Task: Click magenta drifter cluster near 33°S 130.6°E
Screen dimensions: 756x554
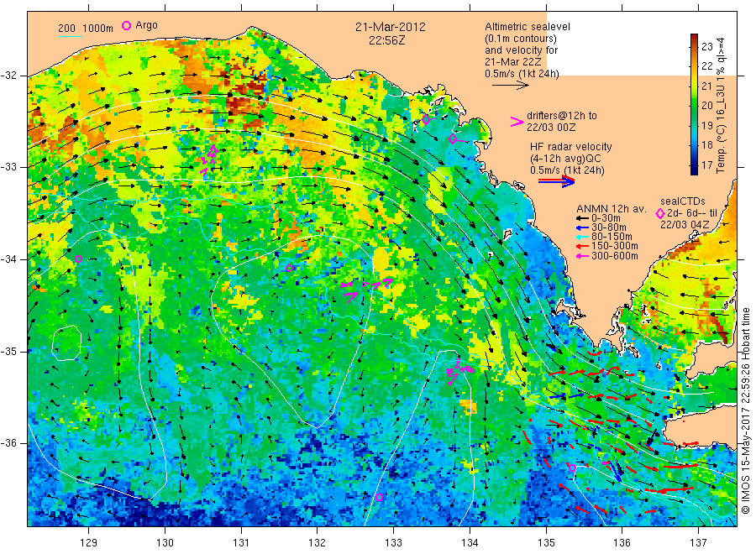Action: (209, 160)
